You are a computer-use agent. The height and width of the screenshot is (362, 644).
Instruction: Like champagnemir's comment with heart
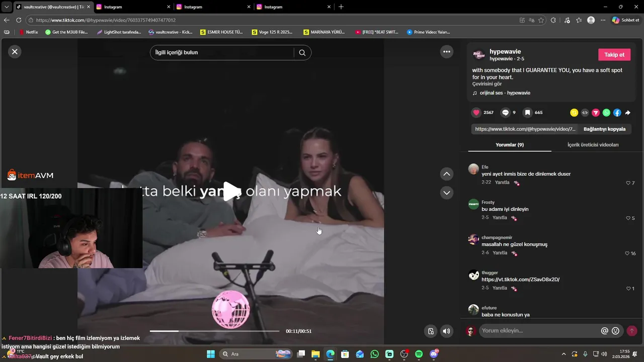click(627, 253)
